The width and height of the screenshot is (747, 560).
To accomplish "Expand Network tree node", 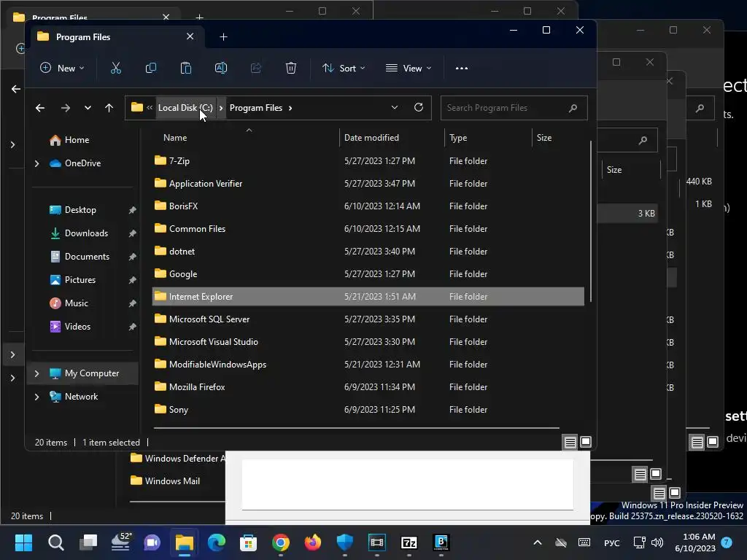I will tap(36, 397).
